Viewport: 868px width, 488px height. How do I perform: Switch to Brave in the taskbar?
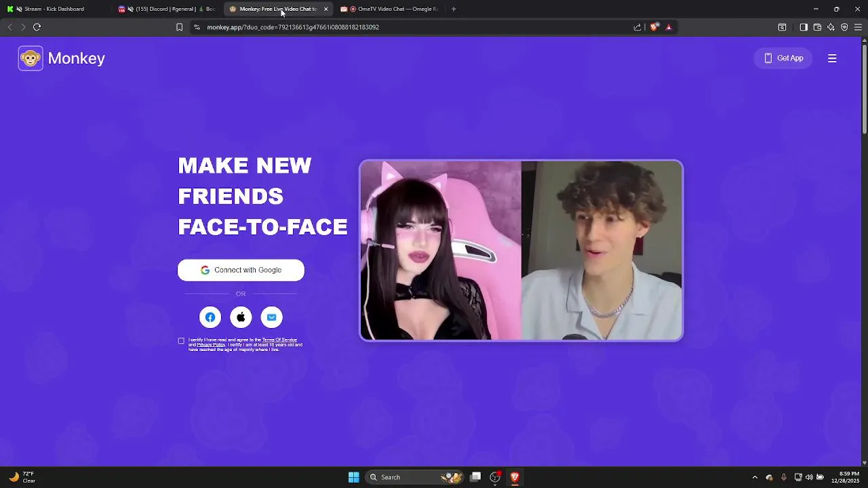[515, 477]
